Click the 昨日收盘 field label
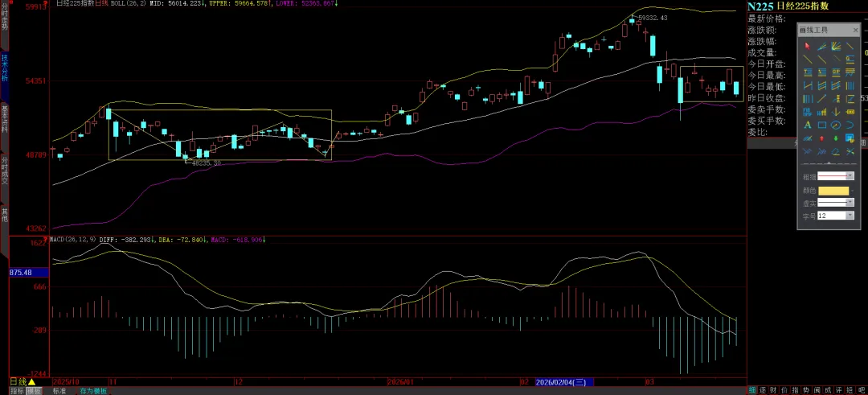Screen dimensions: 868x395 [x=767, y=98]
